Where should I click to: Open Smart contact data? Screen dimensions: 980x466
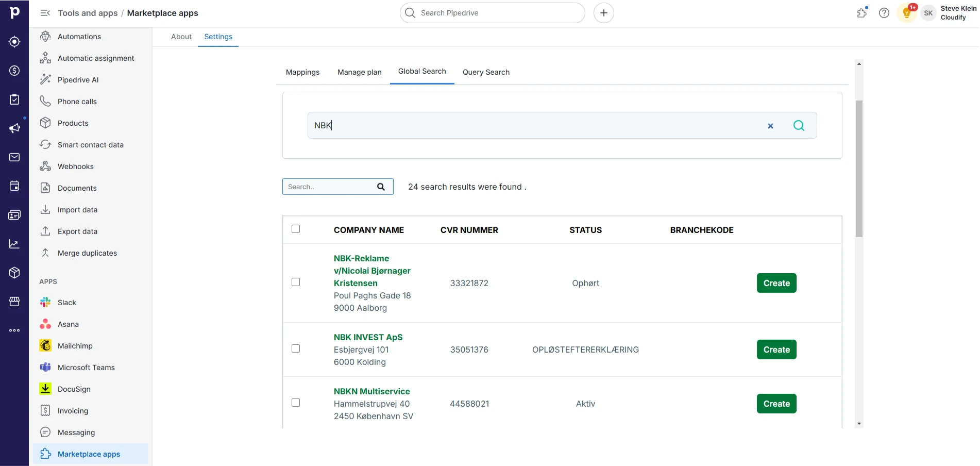(x=91, y=145)
